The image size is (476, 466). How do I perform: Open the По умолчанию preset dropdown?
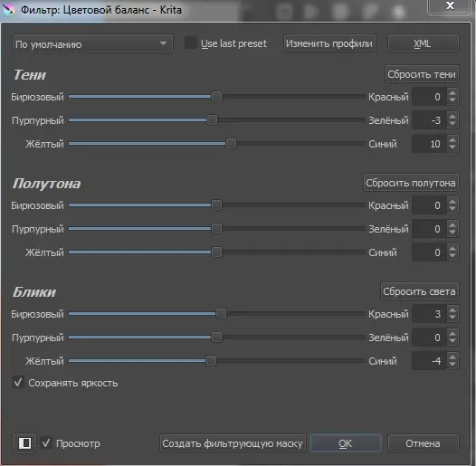[92, 44]
